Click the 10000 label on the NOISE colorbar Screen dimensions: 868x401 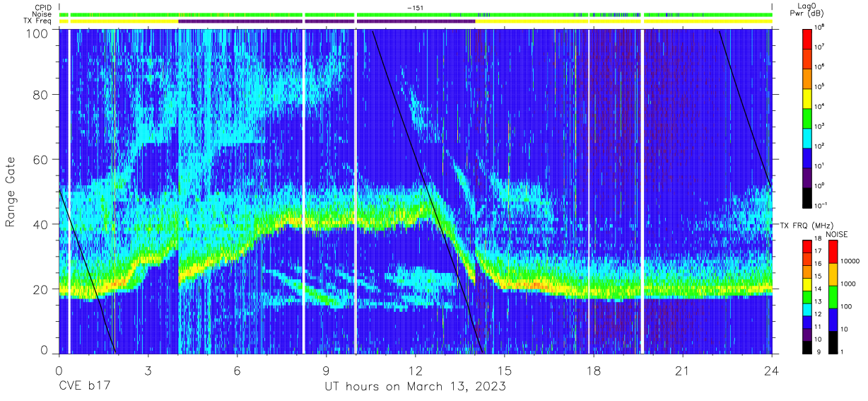pos(849,261)
